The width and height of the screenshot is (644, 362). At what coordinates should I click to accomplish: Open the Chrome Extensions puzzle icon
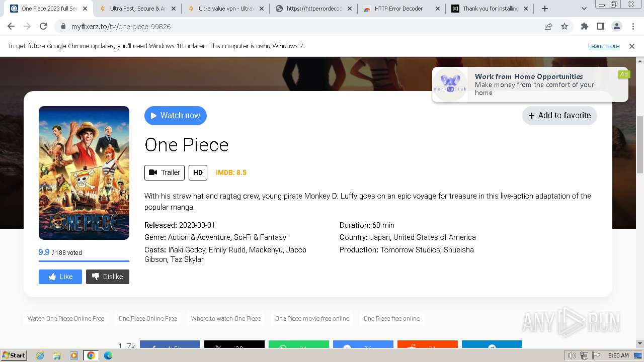coord(585,26)
